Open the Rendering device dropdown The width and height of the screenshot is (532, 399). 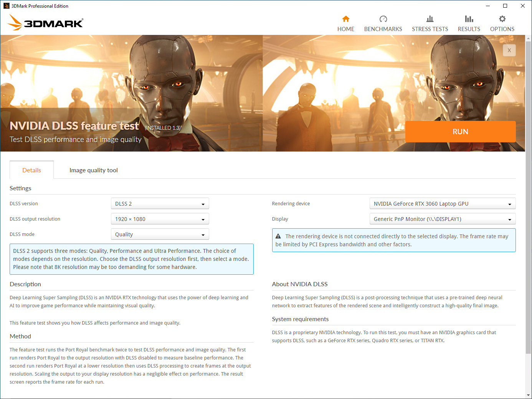pyautogui.click(x=442, y=204)
